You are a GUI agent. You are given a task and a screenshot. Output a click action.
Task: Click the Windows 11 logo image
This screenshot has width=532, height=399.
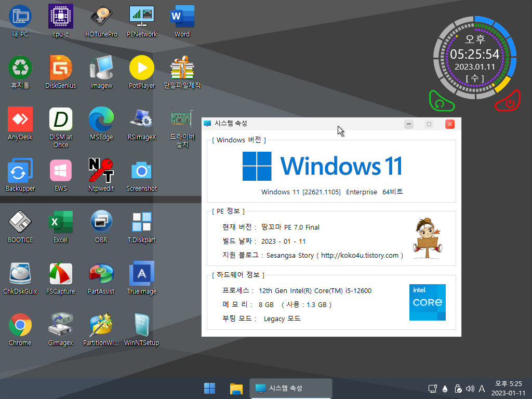point(322,166)
